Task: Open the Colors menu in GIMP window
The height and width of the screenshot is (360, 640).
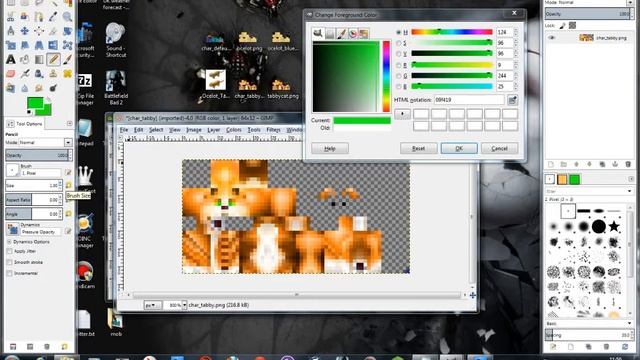Action: (233, 130)
